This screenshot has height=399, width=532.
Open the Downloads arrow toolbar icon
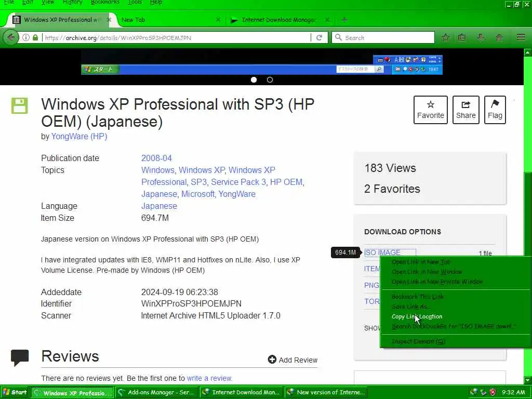tap(481, 37)
